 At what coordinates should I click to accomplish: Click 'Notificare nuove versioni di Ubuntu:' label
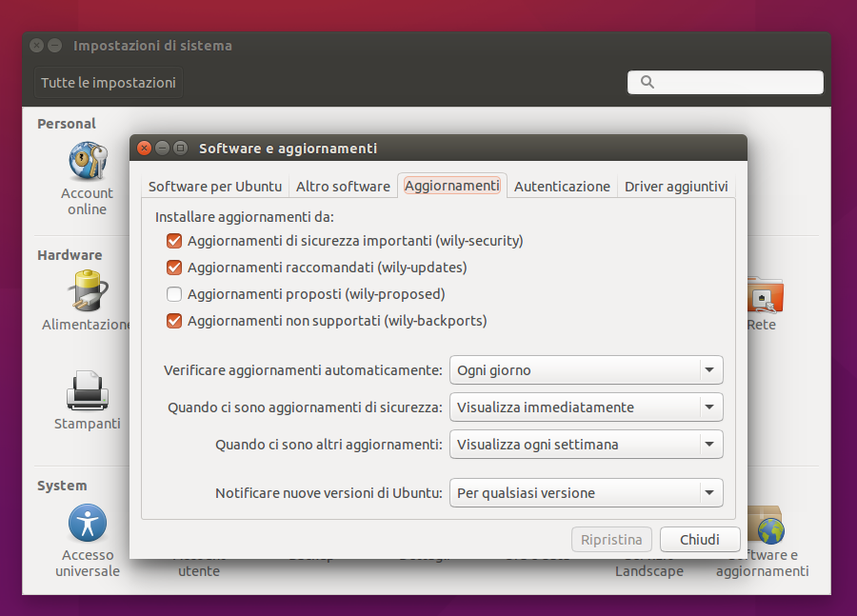click(x=329, y=493)
